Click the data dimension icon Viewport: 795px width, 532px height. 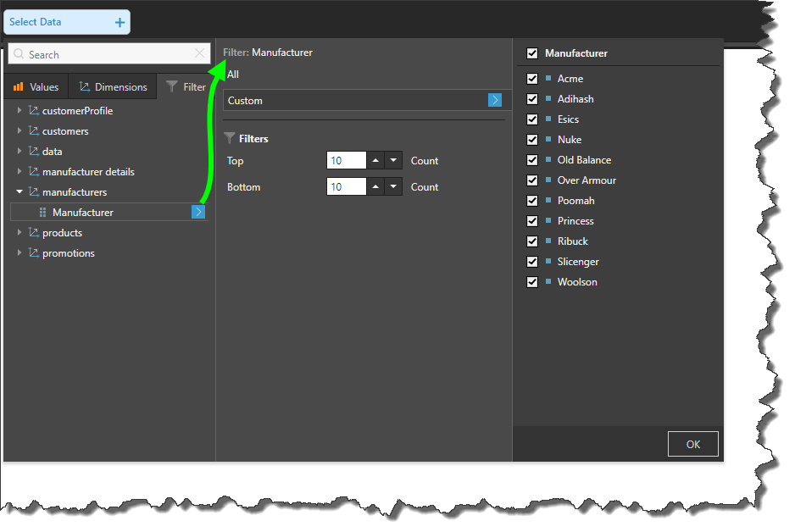click(33, 151)
